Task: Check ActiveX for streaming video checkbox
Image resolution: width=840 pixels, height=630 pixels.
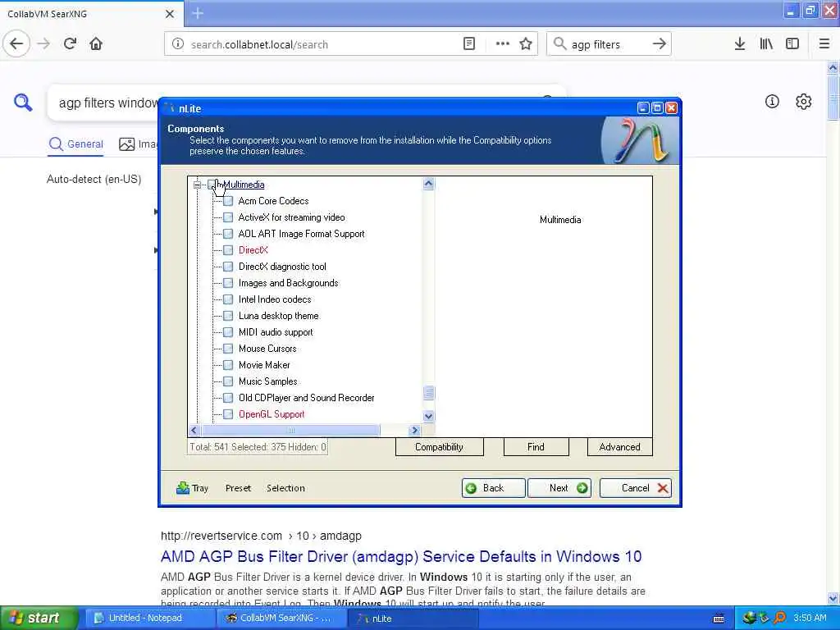Action: (228, 217)
